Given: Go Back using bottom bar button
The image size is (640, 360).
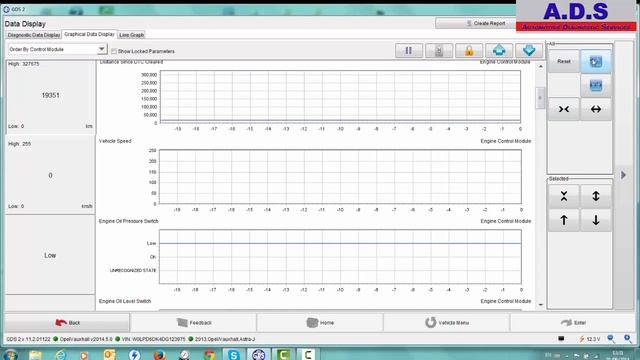Looking at the screenshot, I should click(67, 322).
